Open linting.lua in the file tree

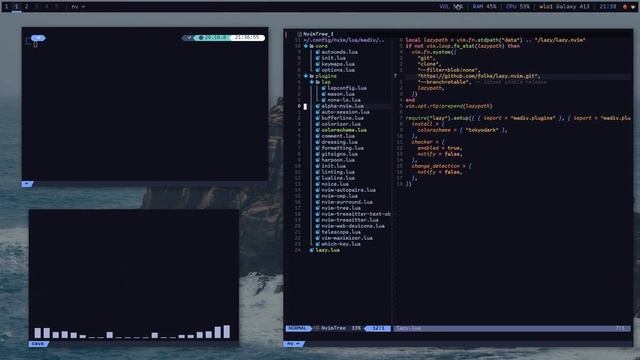coord(338,172)
